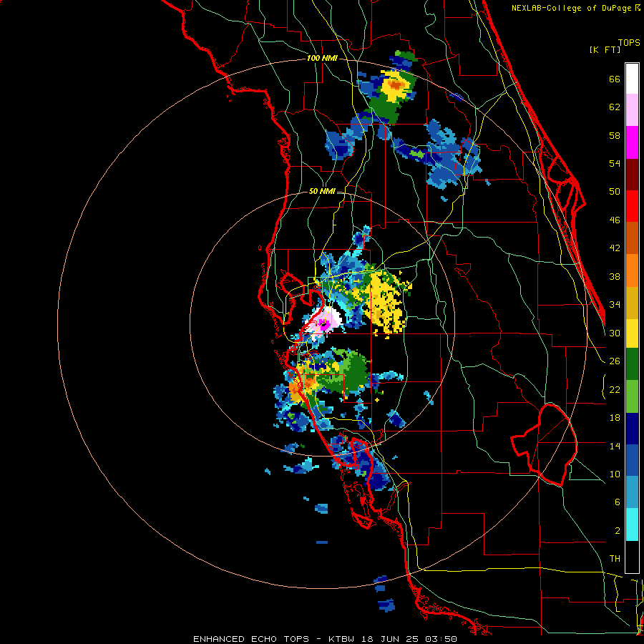
Task: Pick the white legend swatch beside 66
Action: click(x=632, y=79)
